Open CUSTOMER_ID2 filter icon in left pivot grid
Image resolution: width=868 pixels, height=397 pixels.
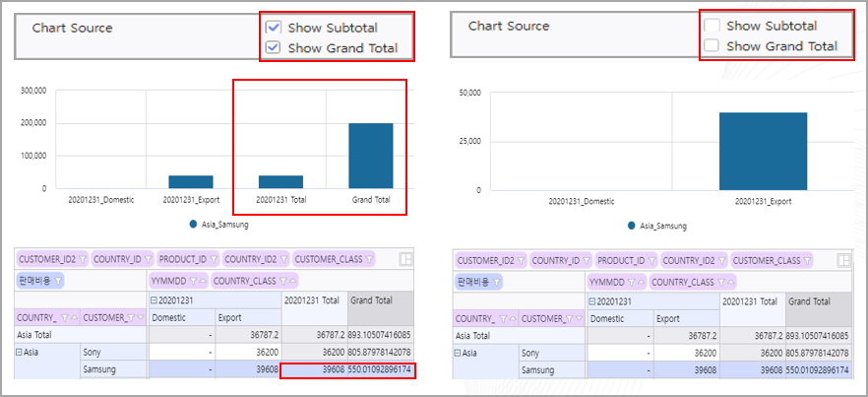[x=83, y=259]
